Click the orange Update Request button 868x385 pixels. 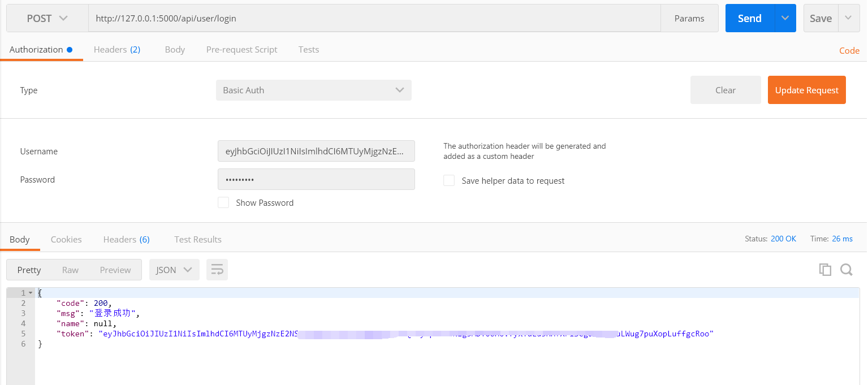tap(806, 90)
